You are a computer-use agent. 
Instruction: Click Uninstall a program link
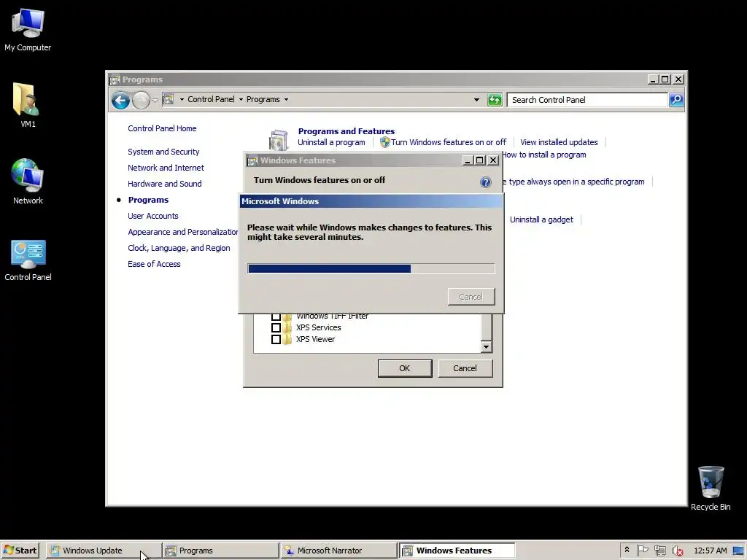[x=332, y=142]
